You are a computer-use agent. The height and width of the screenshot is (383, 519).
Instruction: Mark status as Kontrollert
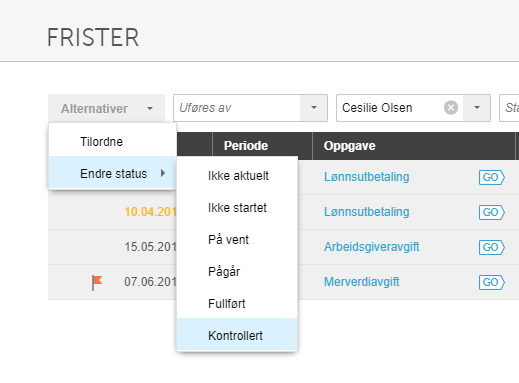pyautogui.click(x=237, y=335)
